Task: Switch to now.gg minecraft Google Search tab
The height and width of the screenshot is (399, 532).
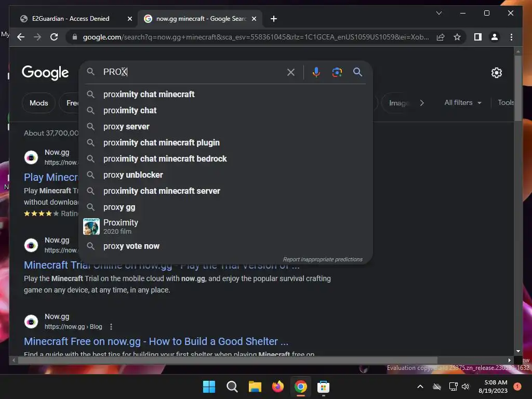Action: [200, 19]
